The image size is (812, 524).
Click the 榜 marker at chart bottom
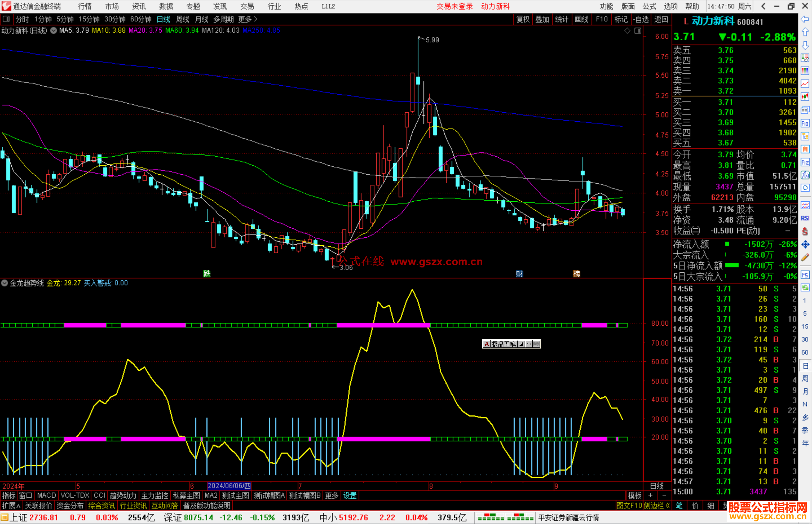point(576,273)
